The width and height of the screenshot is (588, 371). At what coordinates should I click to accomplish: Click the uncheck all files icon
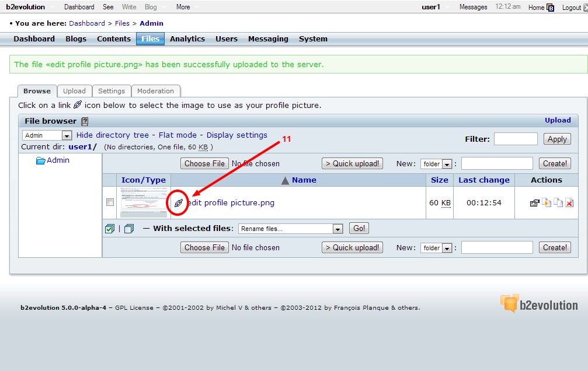(128, 228)
